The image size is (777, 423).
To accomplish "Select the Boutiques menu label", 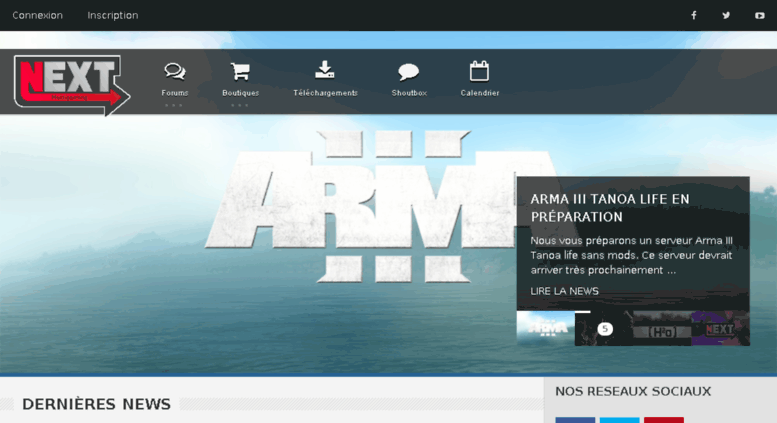I will click(x=240, y=93).
